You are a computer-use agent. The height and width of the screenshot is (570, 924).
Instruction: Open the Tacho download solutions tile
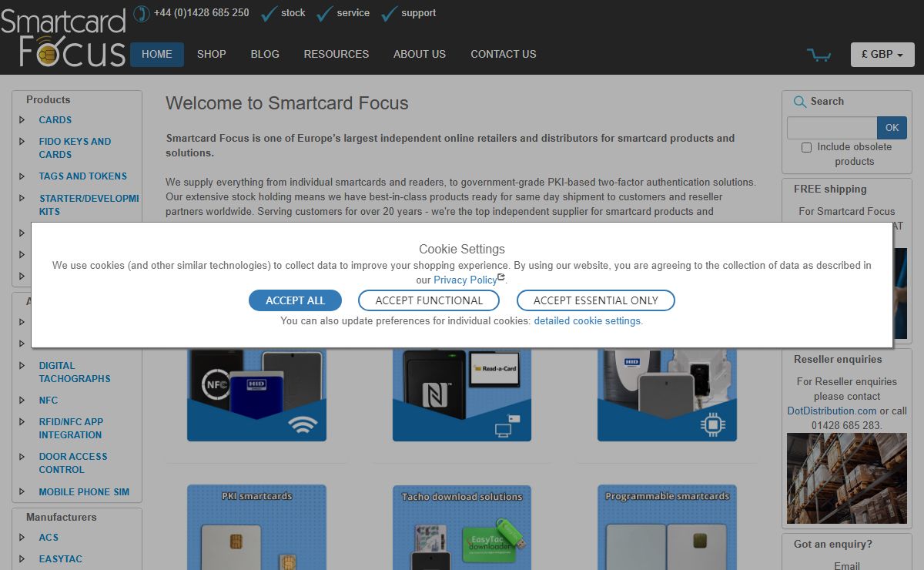click(x=462, y=527)
